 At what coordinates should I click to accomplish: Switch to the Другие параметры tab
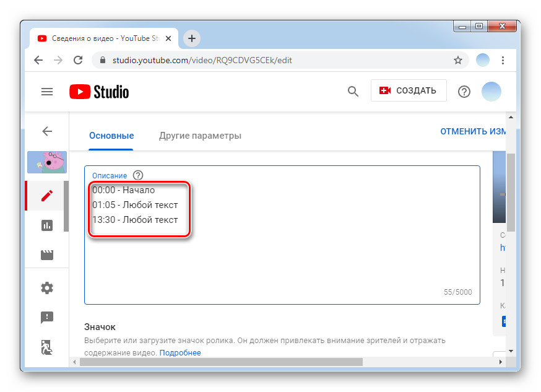(x=200, y=136)
